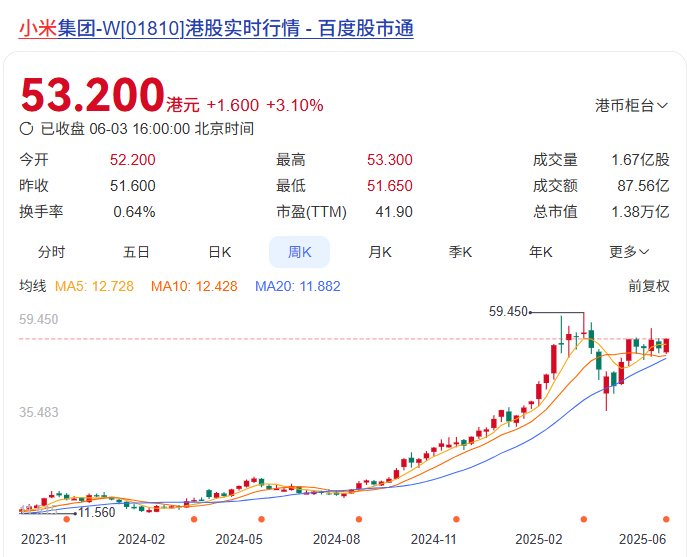The image size is (687, 557).
Task: Show the 年K chart tab
Action: (541, 252)
